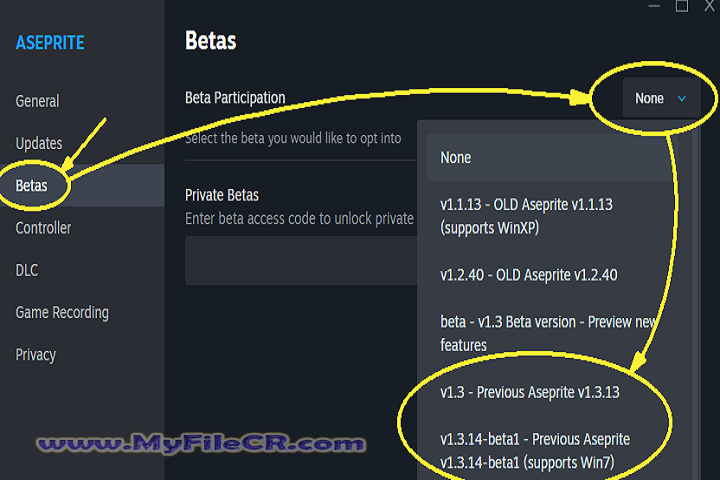Open the Controller settings
The height and width of the screenshot is (480, 720).
click(x=43, y=228)
